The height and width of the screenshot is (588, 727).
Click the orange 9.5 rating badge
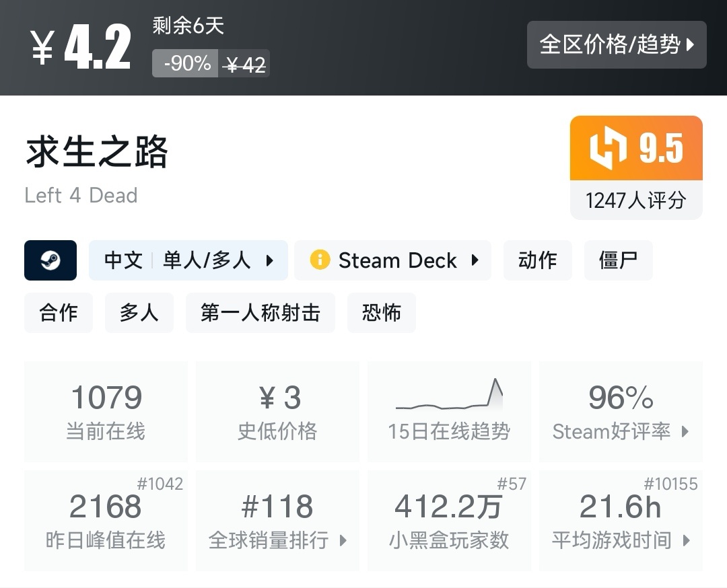click(x=636, y=149)
